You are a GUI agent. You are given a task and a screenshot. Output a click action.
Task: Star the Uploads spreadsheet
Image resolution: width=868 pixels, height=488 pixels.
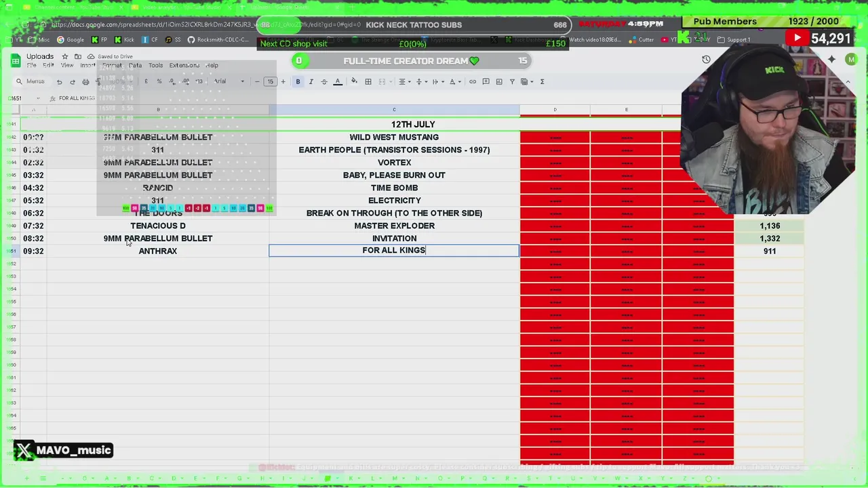(x=65, y=56)
